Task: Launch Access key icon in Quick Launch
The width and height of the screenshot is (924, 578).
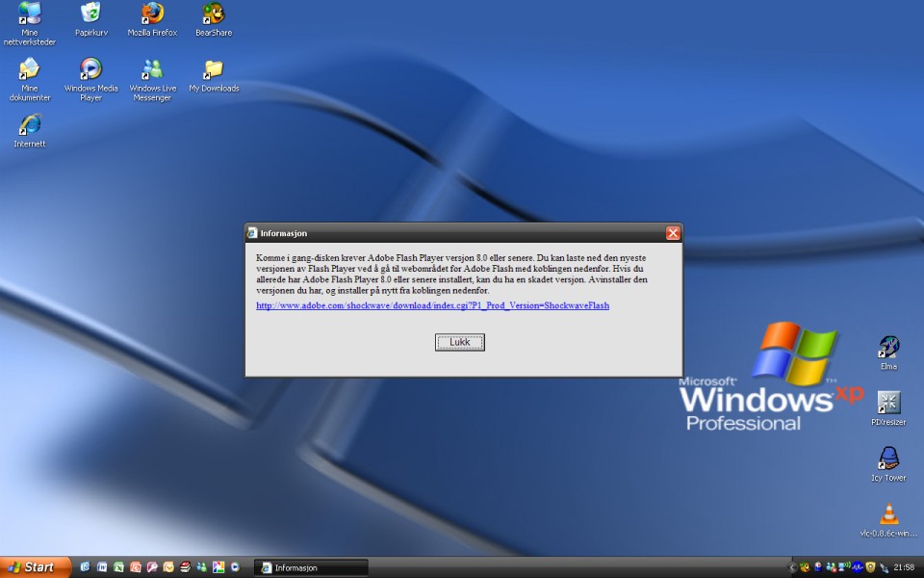Action: (x=152, y=566)
